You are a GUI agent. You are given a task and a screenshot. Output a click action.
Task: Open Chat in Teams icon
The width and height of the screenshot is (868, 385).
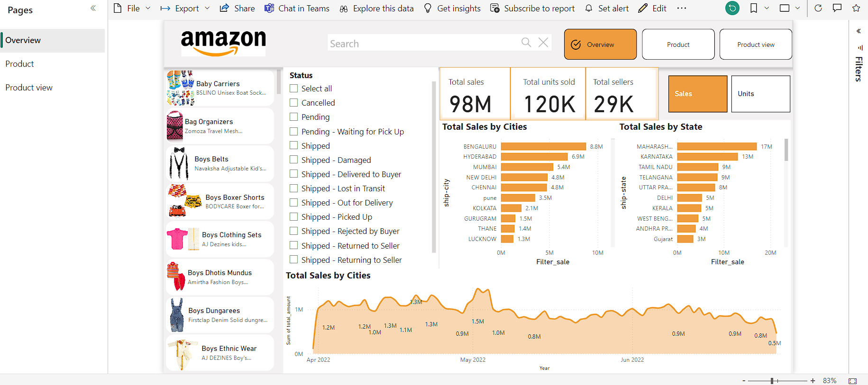[x=269, y=8]
